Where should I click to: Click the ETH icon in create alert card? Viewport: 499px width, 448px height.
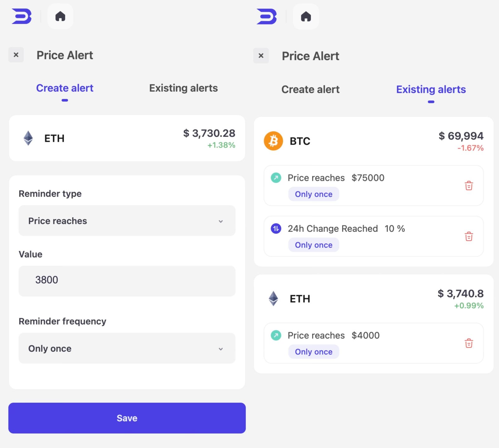pos(28,138)
